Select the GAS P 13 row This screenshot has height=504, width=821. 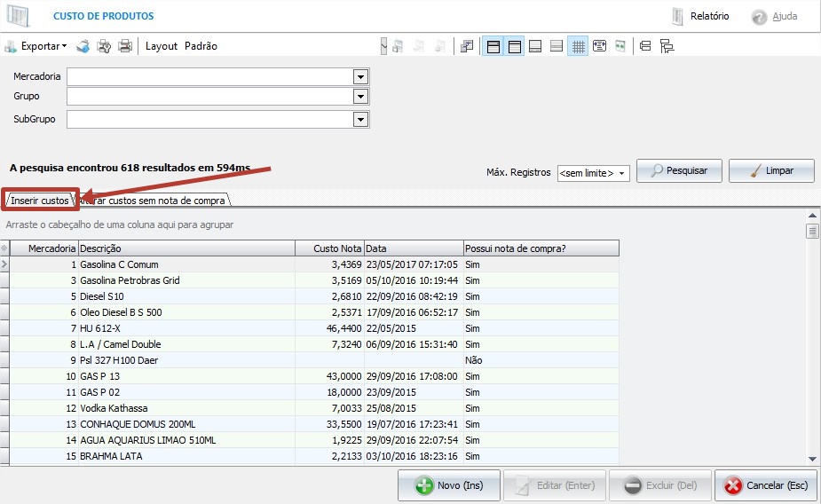click(x=314, y=376)
